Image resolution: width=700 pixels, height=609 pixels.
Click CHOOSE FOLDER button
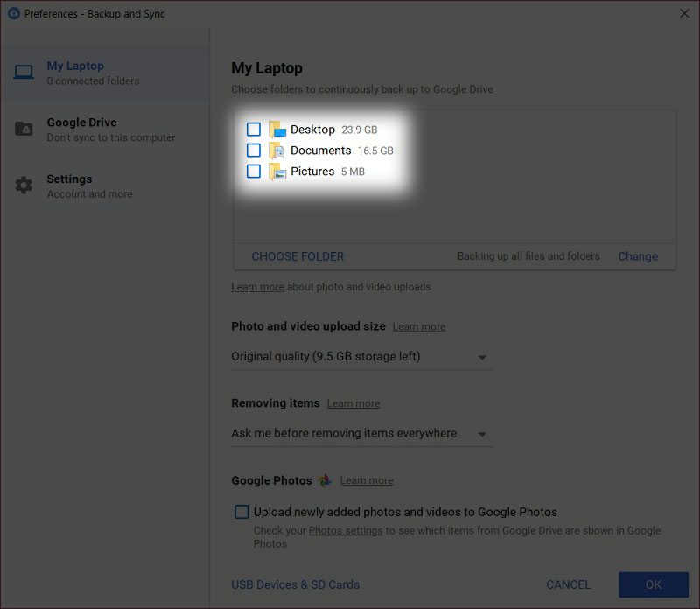(x=297, y=256)
